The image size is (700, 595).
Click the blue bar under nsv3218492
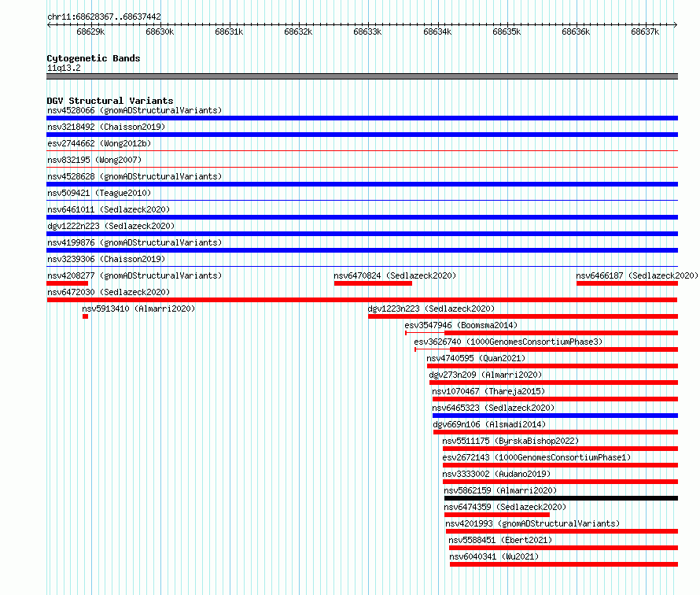point(362,135)
